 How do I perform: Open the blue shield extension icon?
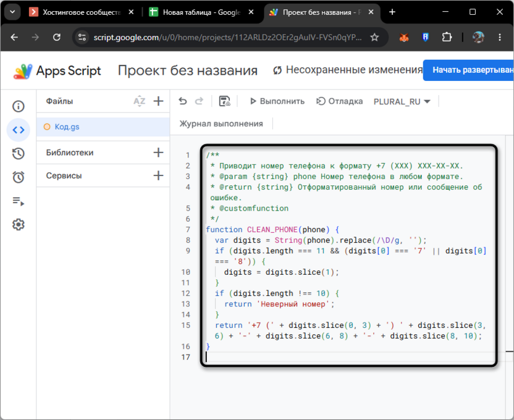pos(425,37)
